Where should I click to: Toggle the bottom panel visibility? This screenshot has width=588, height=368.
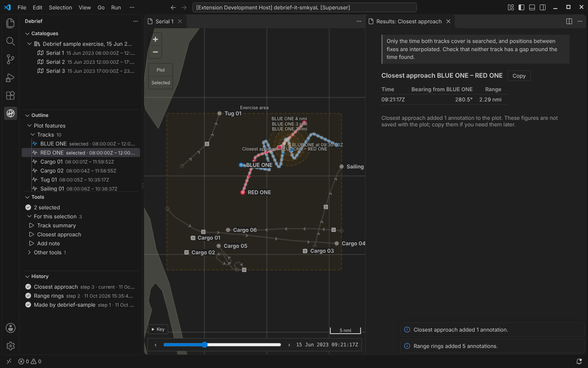click(x=532, y=7)
